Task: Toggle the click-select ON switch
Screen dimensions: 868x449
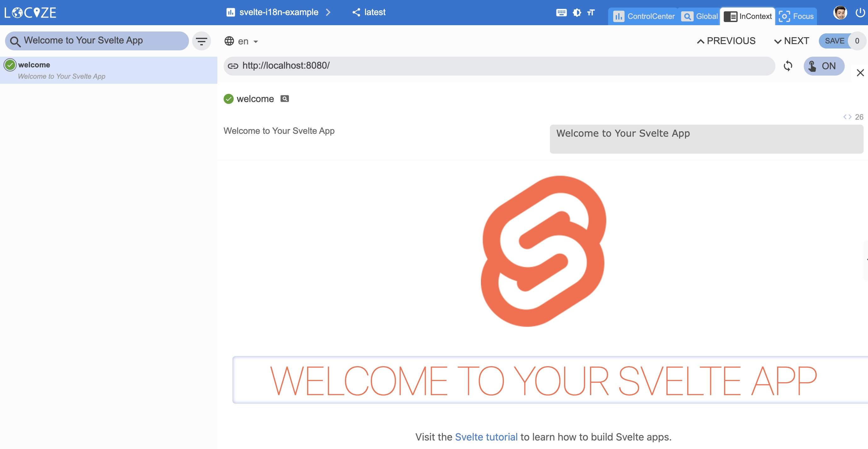Action: point(824,66)
